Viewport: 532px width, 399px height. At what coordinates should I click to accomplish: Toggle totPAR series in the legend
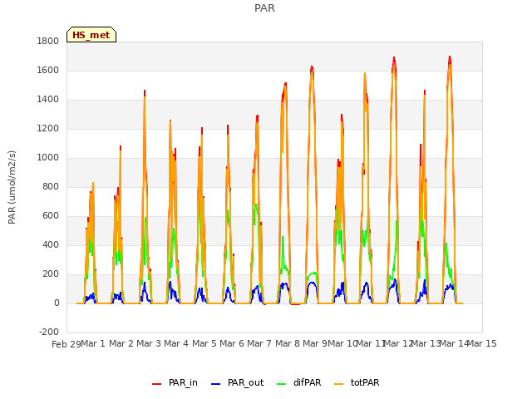click(357, 382)
